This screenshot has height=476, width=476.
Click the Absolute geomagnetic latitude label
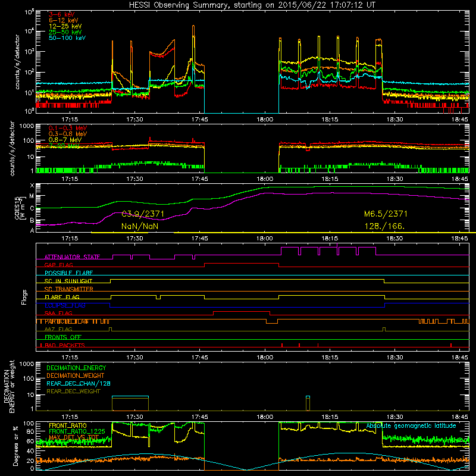411,426
